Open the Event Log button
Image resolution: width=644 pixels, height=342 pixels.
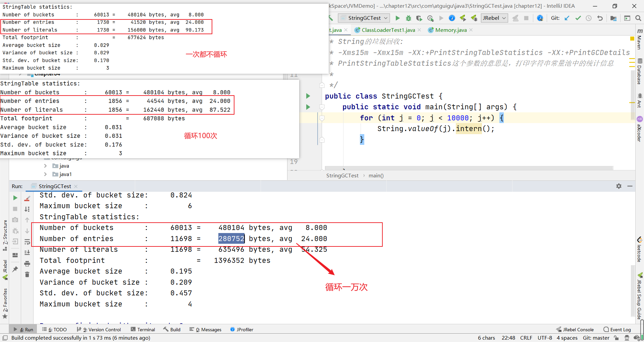617,330
